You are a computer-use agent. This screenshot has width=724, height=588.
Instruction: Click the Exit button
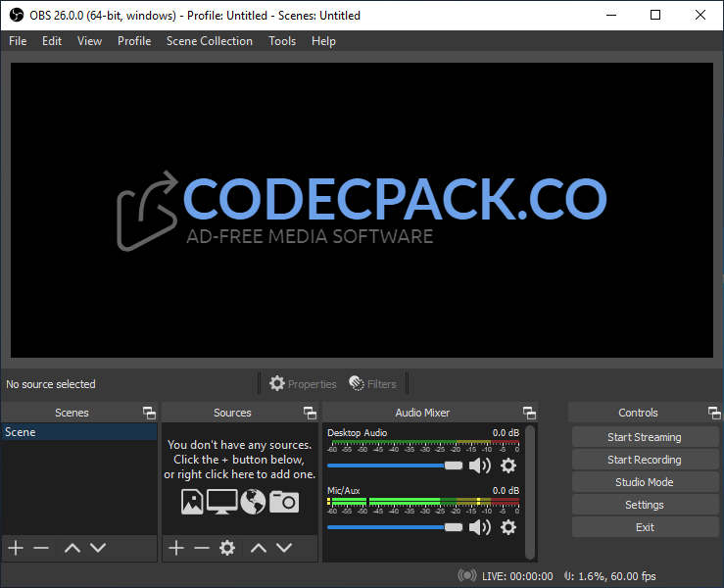pyautogui.click(x=645, y=527)
